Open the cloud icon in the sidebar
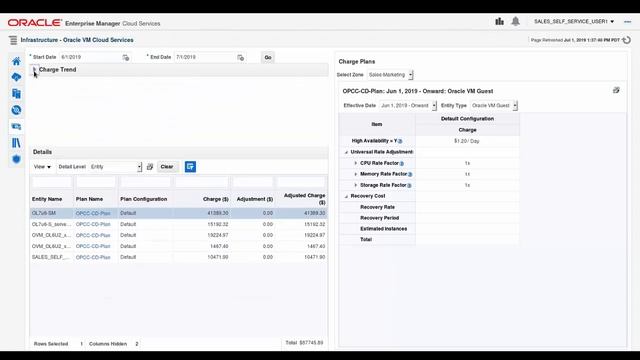This screenshot has height=360, width=640. [x=16, y=77]
